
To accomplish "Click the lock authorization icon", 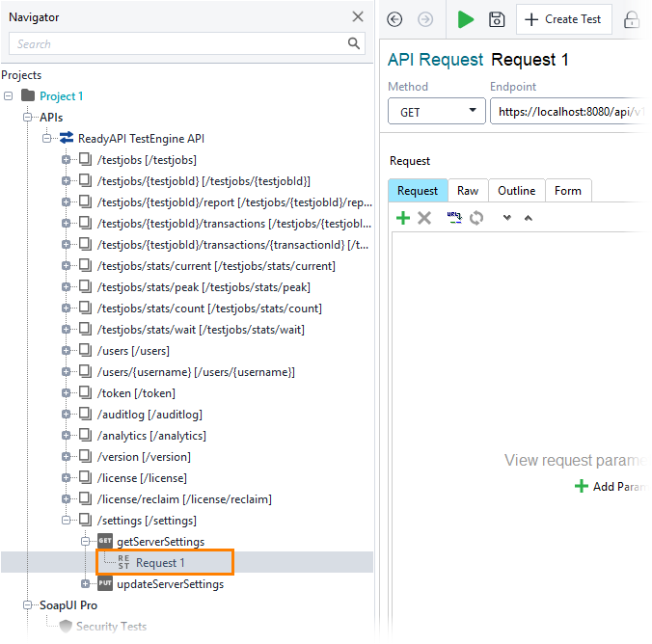I will (632, 19).
